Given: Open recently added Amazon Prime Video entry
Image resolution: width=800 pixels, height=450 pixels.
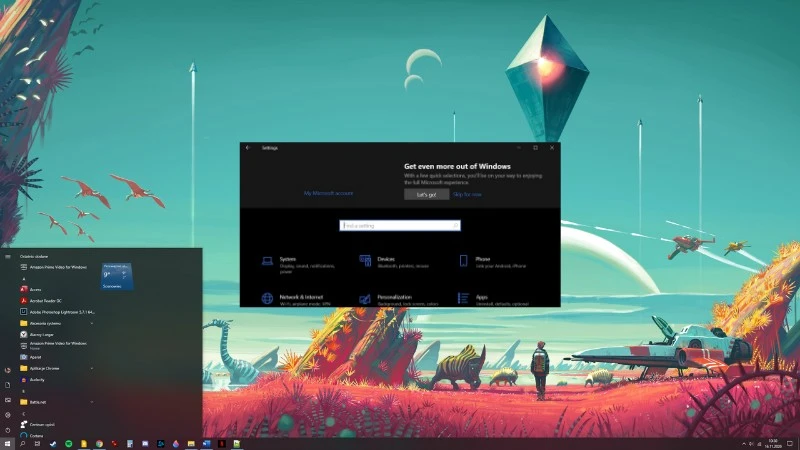Looking at the screenshot, I should 56,267.
